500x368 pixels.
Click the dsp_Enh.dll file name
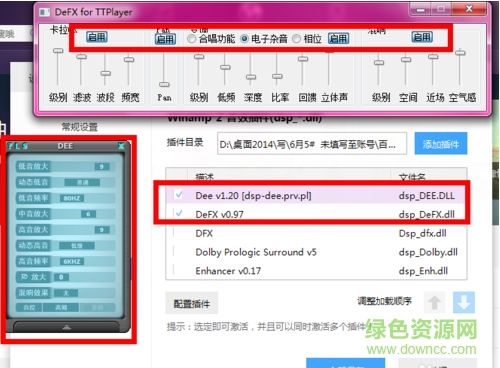point(423,271)
